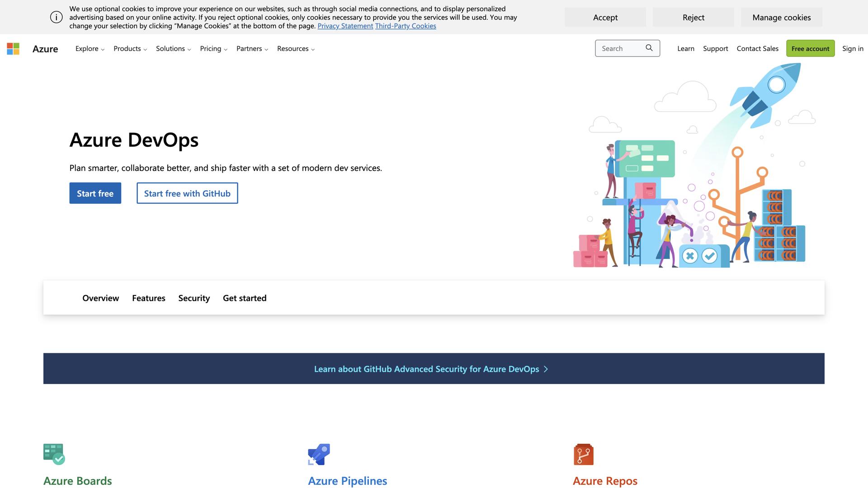This screenshot has height=488, width=868.
Task: Reject optional cookies
Action: (x=693, y=17)
